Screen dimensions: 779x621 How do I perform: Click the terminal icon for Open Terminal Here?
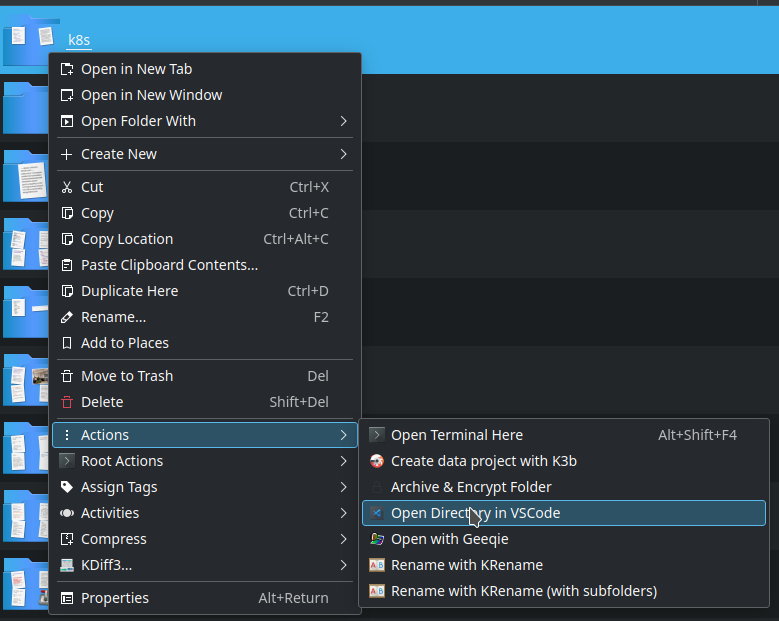click(x=377, y=435)
